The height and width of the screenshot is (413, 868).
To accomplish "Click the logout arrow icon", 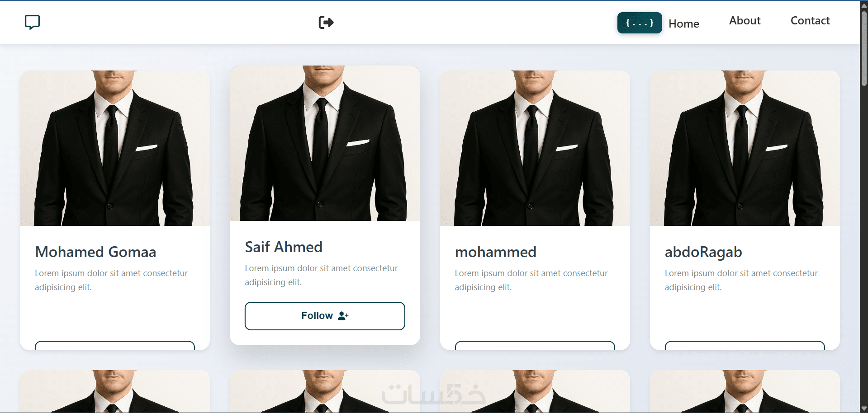I will pyautogui.click(x=326, y=22).
